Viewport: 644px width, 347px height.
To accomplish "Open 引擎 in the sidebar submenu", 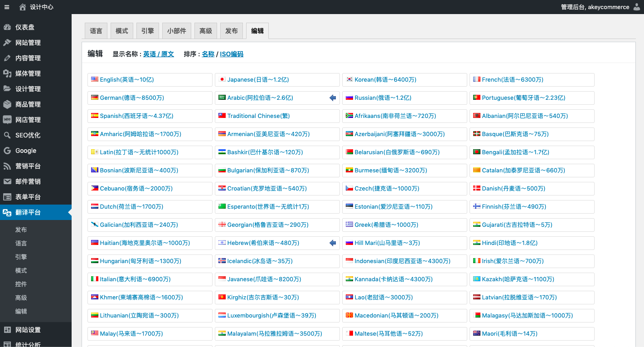I will pos(21,257).
